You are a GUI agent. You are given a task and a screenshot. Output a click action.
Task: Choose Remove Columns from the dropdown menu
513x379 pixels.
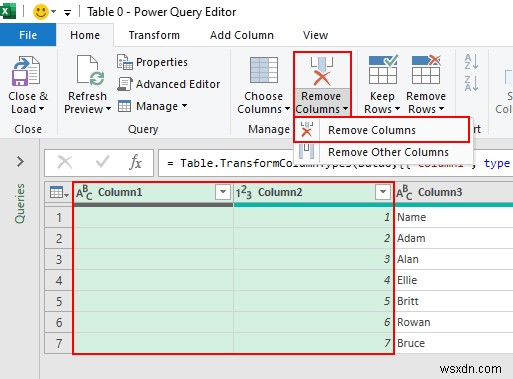pos(382,130)
